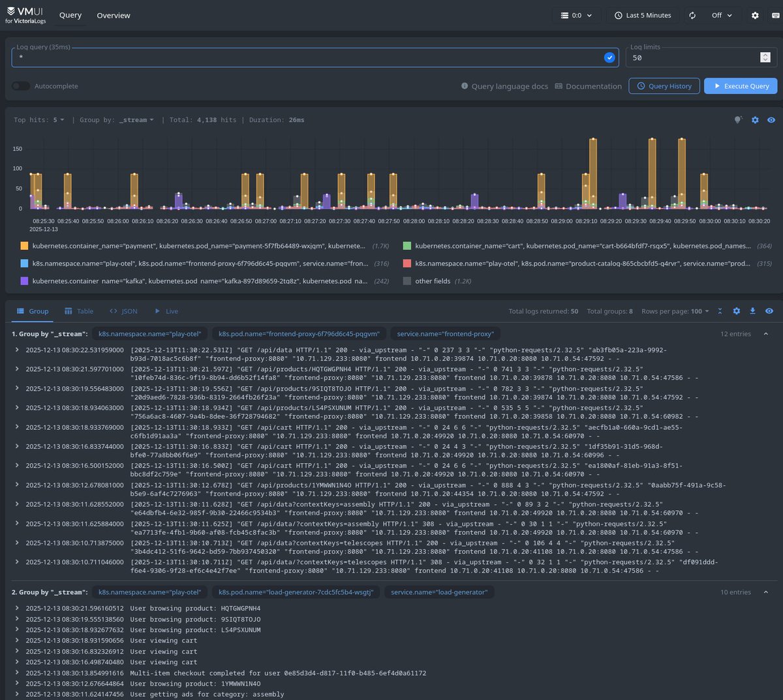783x700 pixels.
Task: Click the Query History button
Action: pyautogui.click(x=664, y=86)
